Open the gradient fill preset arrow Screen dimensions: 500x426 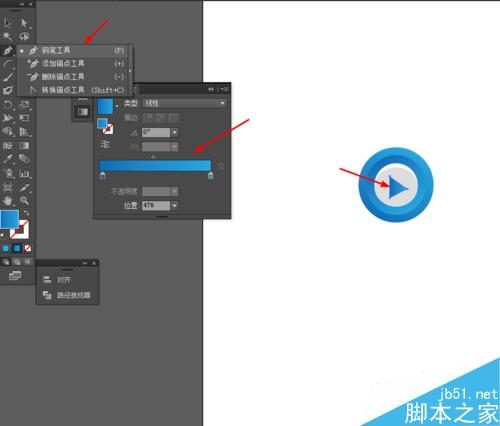117,106
